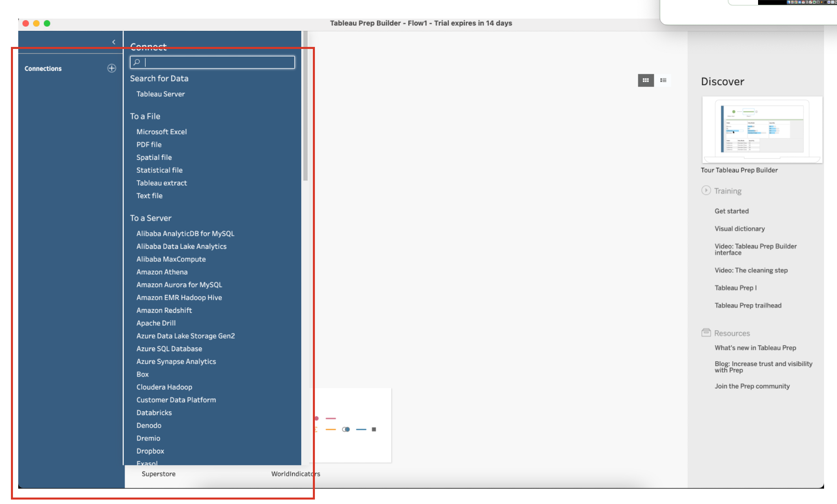Click the Resources folder icon
The image size is (837, 504).
click(x=706, y=332)
